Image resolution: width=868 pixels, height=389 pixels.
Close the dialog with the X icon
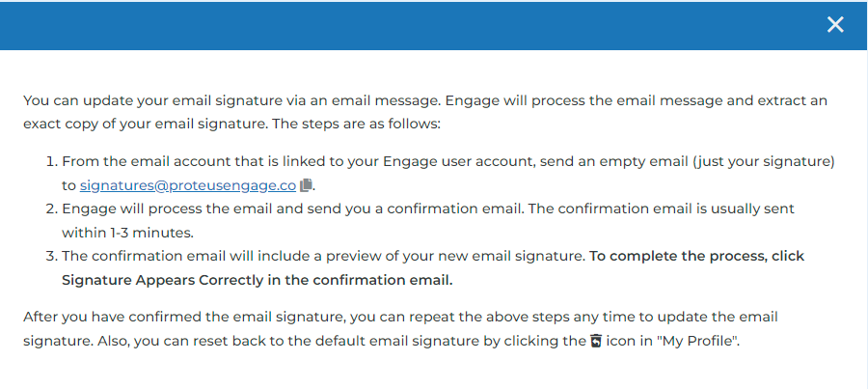(x=835, y=24)
